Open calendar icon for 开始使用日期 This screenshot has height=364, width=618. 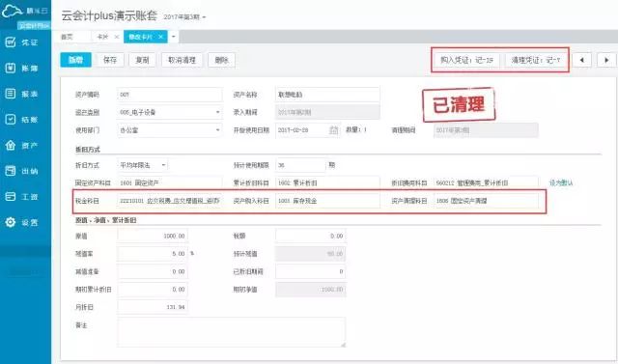[x=333, y=130]
